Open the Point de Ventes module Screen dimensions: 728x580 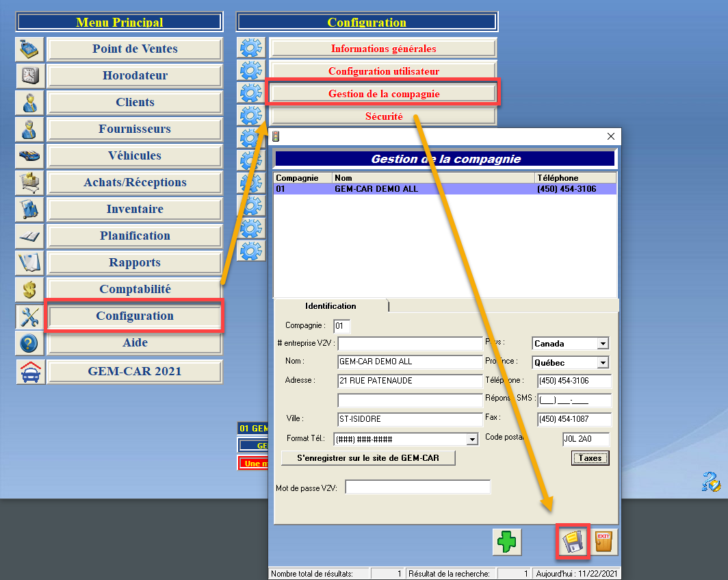[135, 49]
